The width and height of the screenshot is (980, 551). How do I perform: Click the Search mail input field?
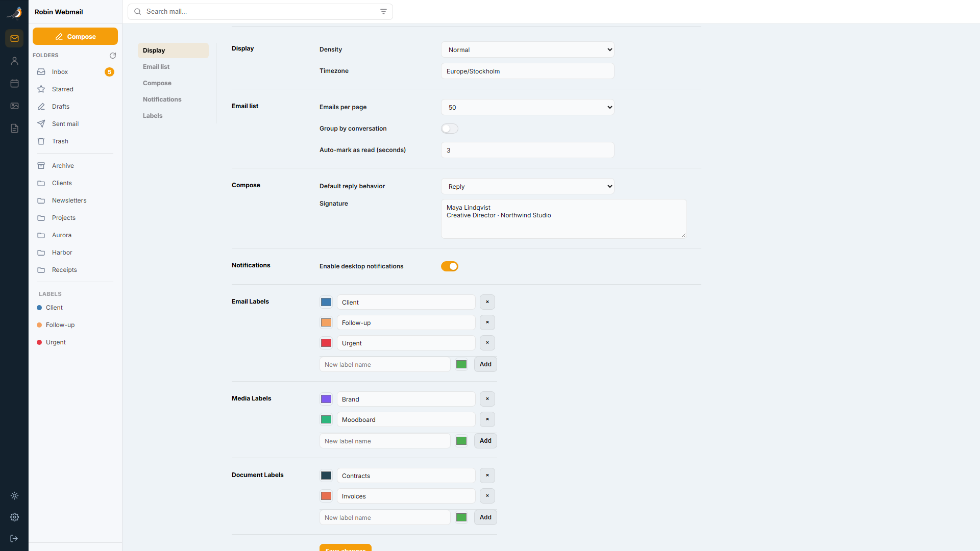click(260, 11)
